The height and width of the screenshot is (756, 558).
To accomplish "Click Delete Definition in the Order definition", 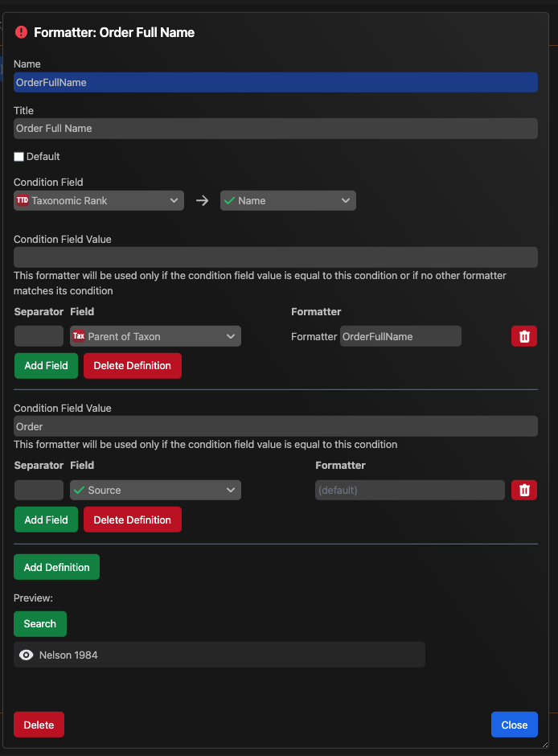I will [133, 520].
